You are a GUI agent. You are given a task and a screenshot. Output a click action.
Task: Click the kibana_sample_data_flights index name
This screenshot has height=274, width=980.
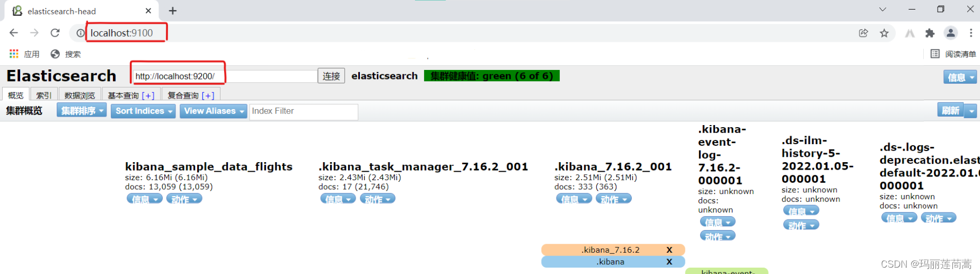(209, 166)
